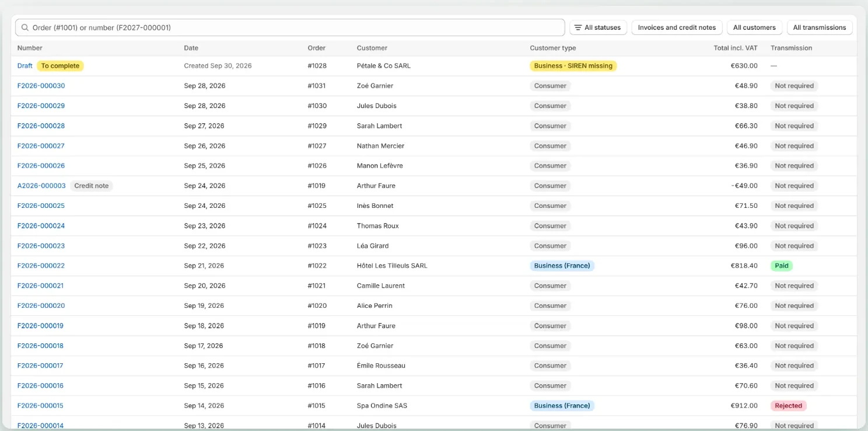Open invoice F2026-000019
The image size is (868, 431).
(40, 326)
